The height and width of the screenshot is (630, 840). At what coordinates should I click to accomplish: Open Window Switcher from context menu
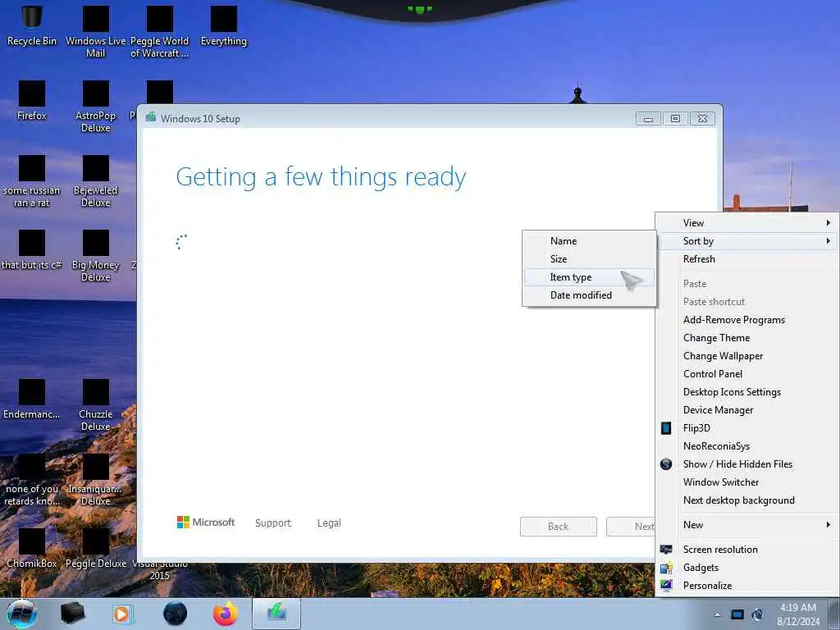(x=746, y=482)
